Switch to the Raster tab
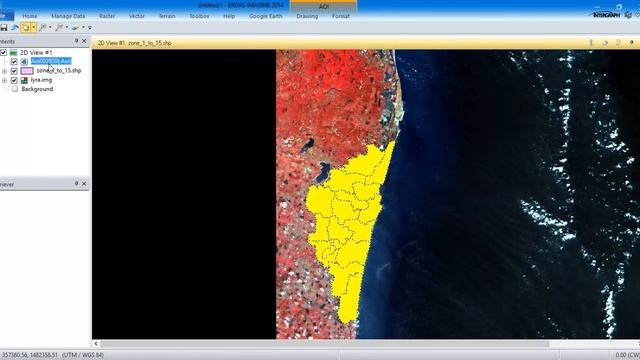Screen dimensions: 640x360 [107, 16]
